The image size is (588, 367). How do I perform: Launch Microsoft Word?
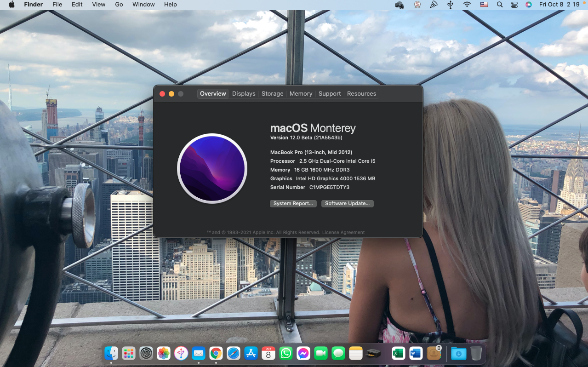(x=416, y=353)
